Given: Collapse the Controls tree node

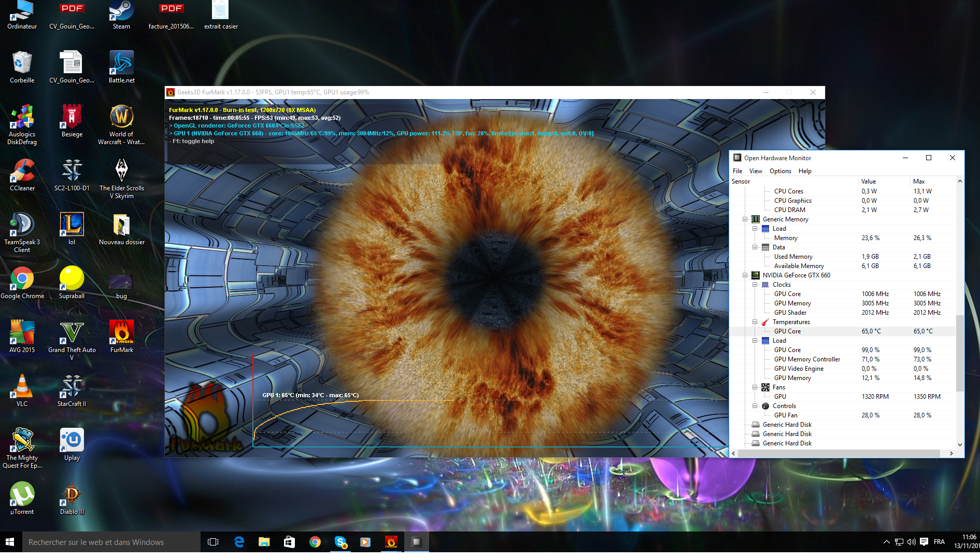Looking at the screenshot, I should pos(755,406).
